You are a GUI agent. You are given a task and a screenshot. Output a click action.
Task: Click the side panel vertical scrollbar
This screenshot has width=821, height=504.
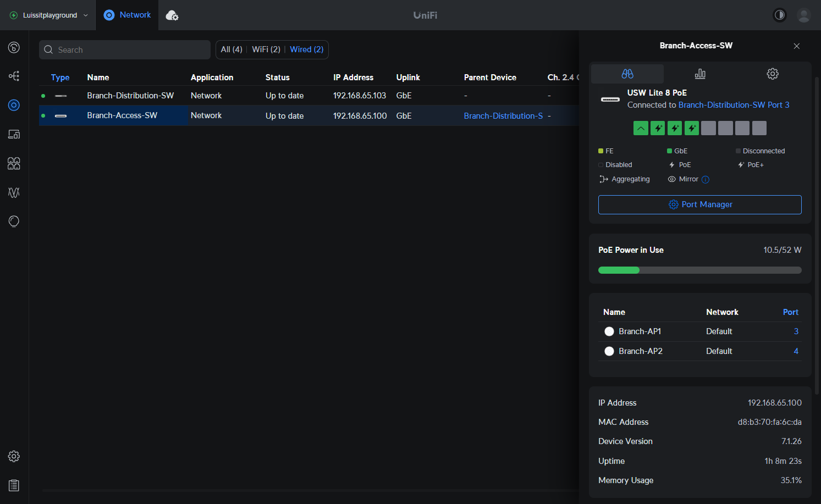pyautogui.click(x=817, y=236)
